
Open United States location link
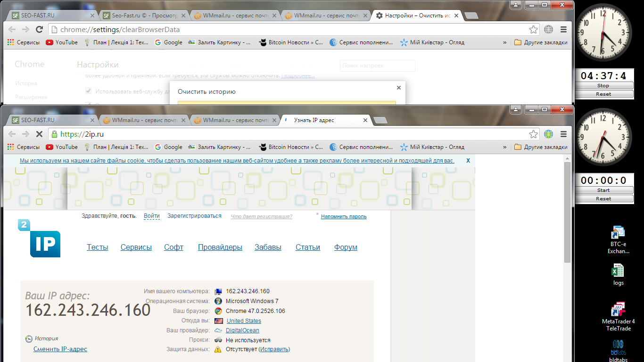(x=244, y=321)
